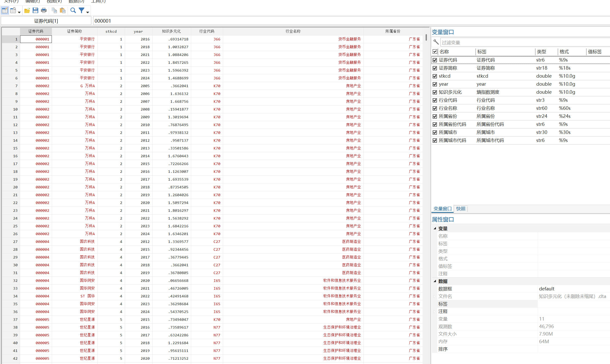This screenshot has width=610, height=364.
Task: Open the 数据(D) menu
Action: 76,1
